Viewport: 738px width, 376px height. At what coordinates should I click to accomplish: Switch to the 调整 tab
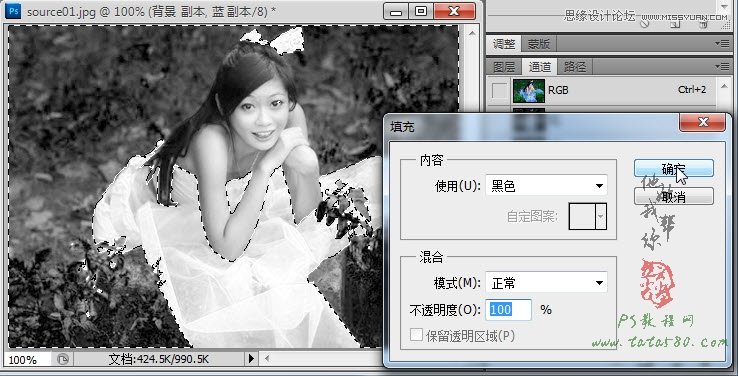pyautogui.click(x=503, y=44)
